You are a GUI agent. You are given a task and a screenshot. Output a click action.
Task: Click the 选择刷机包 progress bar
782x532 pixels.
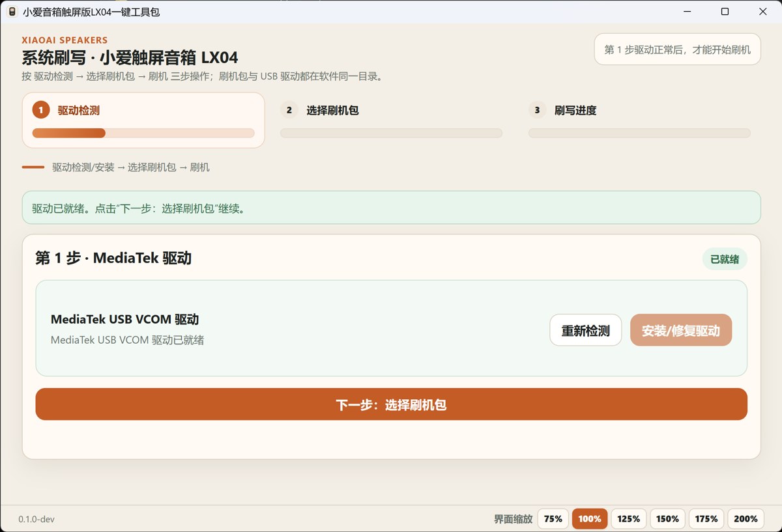click(391, 133)
